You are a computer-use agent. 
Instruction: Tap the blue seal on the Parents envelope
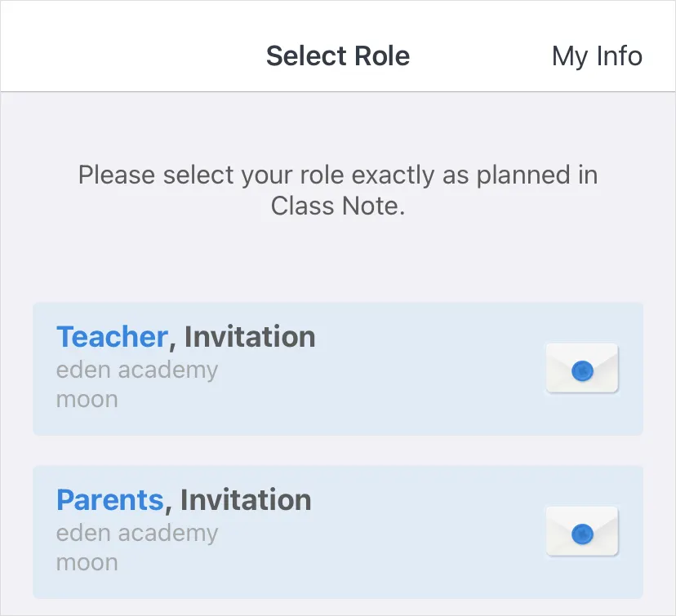pos(582,534)
